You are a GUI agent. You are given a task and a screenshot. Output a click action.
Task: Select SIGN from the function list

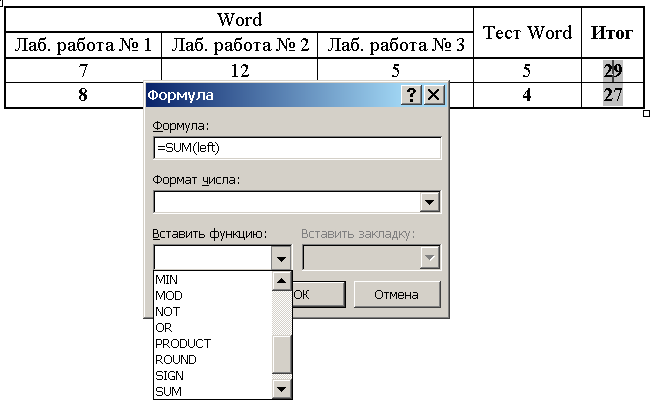(213, 375)
